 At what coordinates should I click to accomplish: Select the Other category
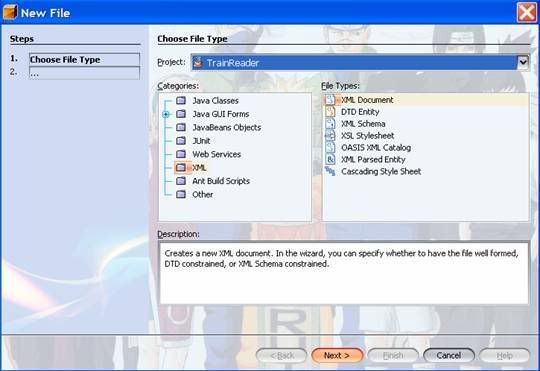coord(202,194)
